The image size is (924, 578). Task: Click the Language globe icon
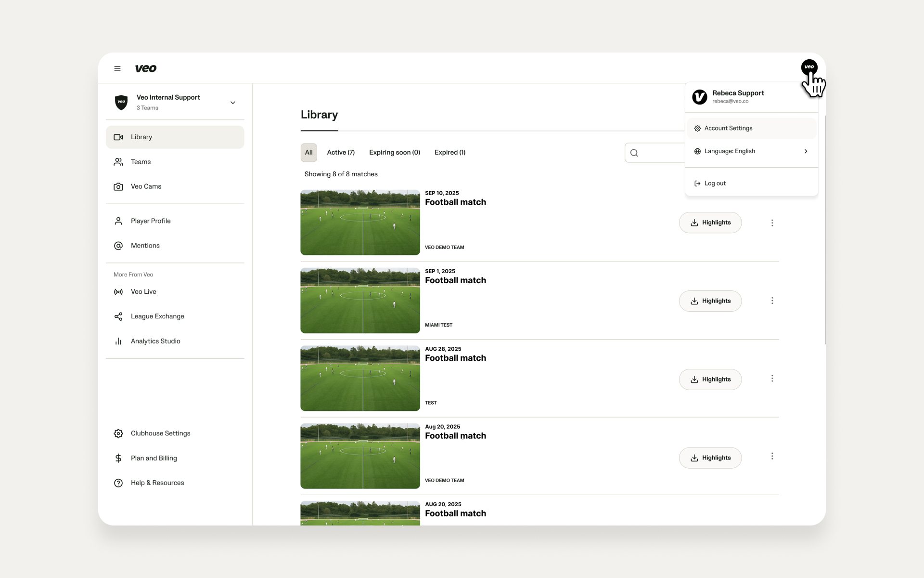[x=697, y=151]
